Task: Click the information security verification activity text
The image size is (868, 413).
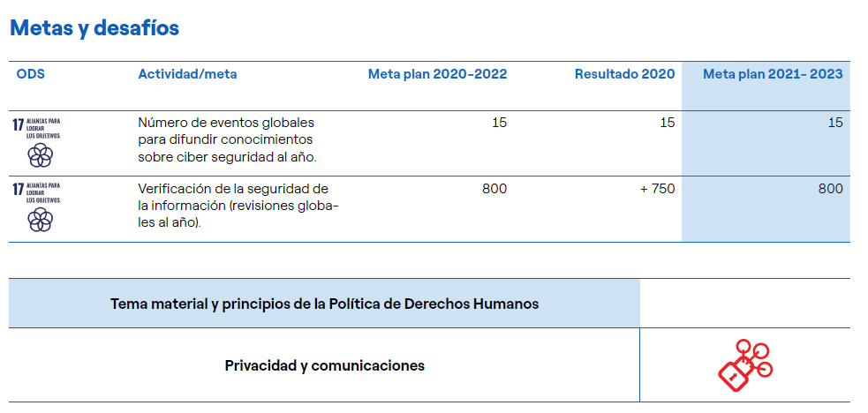Action: pos(238,206)
